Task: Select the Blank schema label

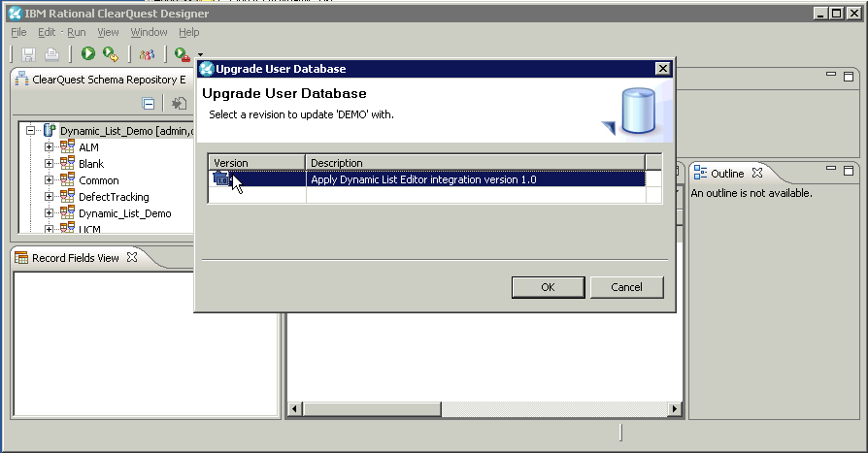Action: 91,164
